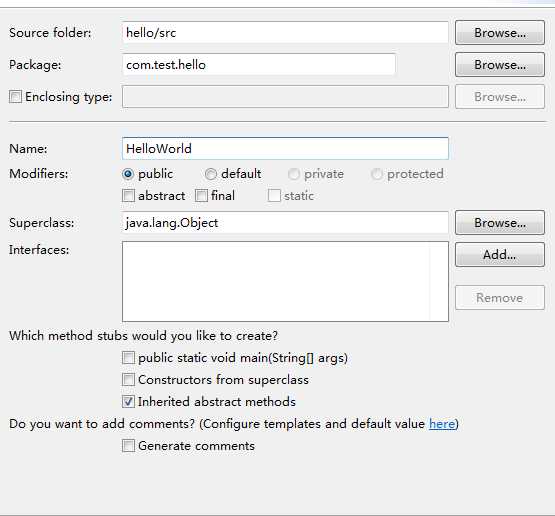The width and height of the screenshot is (555, 516).
Task: Open the 'here' configure templates link
Action: [x=442, y=424]
